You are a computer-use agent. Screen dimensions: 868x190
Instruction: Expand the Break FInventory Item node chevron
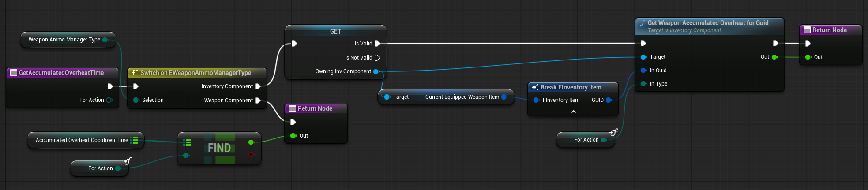click(573, 112)
